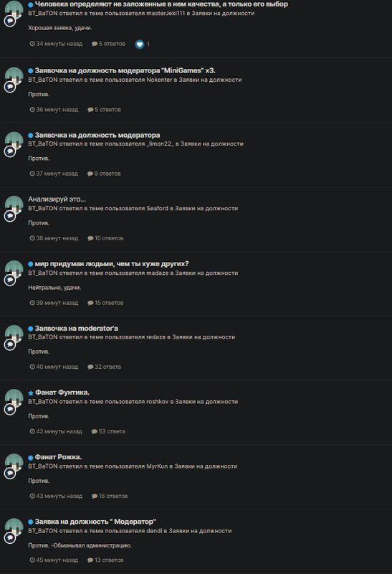Click the comment bubble icon next to 32 ответа
Image resolution: width=392 pixels, height=574 pixels.
pos(90,367)
